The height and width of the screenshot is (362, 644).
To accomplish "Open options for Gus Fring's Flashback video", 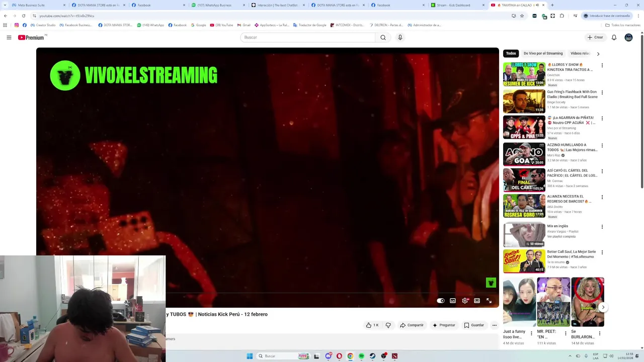I will click(x=602, y=93).
